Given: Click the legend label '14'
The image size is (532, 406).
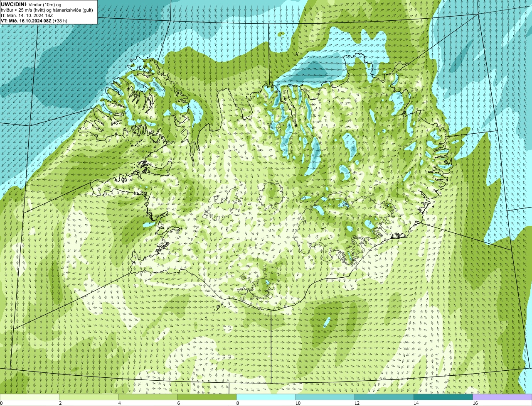Looking at the screenshot, I should coord(416,403).
